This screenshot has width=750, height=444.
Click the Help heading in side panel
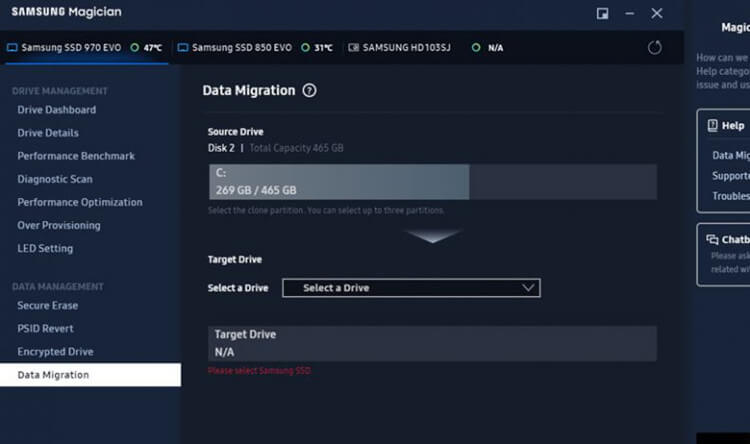point(733,125)
